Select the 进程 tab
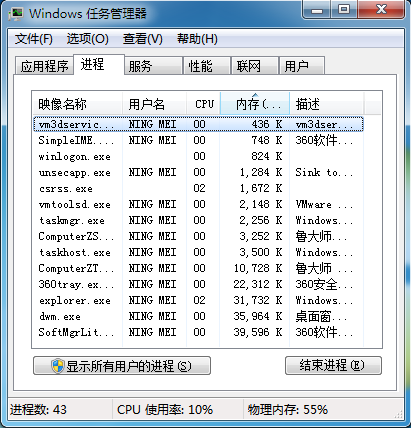Viewport: 411px width, 428px height. coord(99,64)
